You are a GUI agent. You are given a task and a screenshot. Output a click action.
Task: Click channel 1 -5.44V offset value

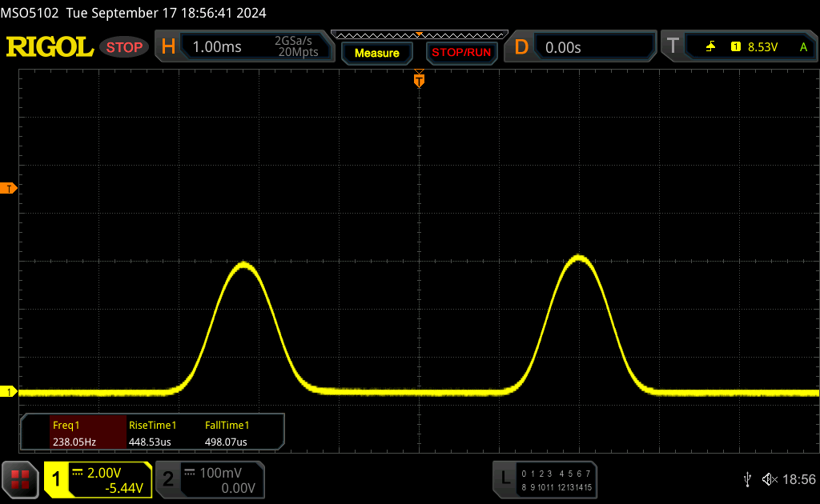point(124,488)
